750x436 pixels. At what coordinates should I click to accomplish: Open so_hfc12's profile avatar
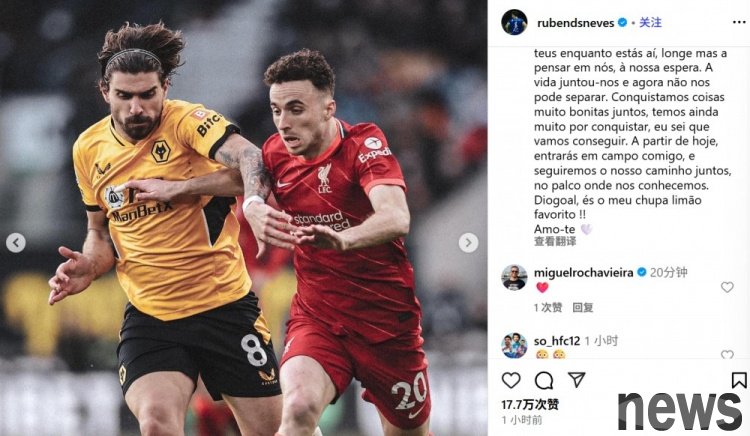[514, 345]
